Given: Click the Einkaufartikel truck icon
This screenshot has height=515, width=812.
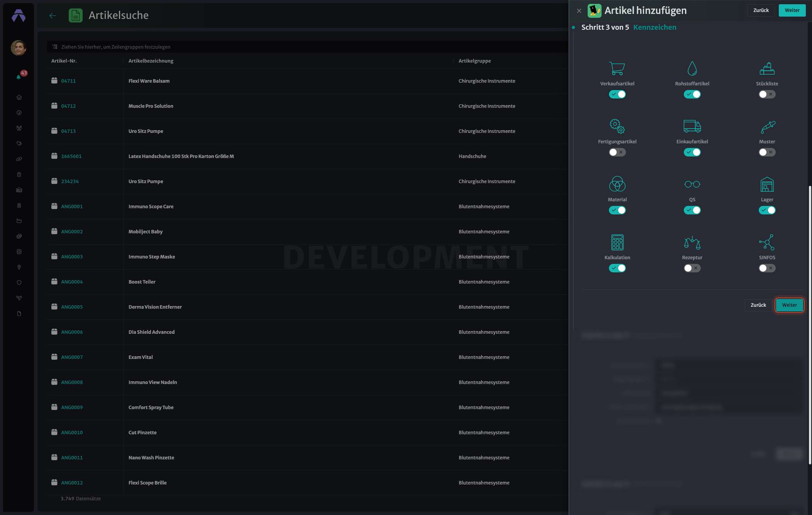Looking at the screenshot, I should [692, 126].
